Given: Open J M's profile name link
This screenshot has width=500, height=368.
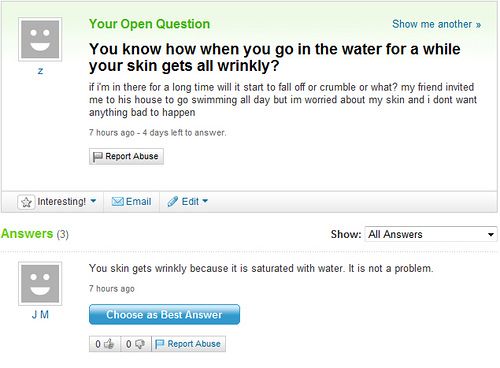Looking at the screenshot, I should [40, 314].
